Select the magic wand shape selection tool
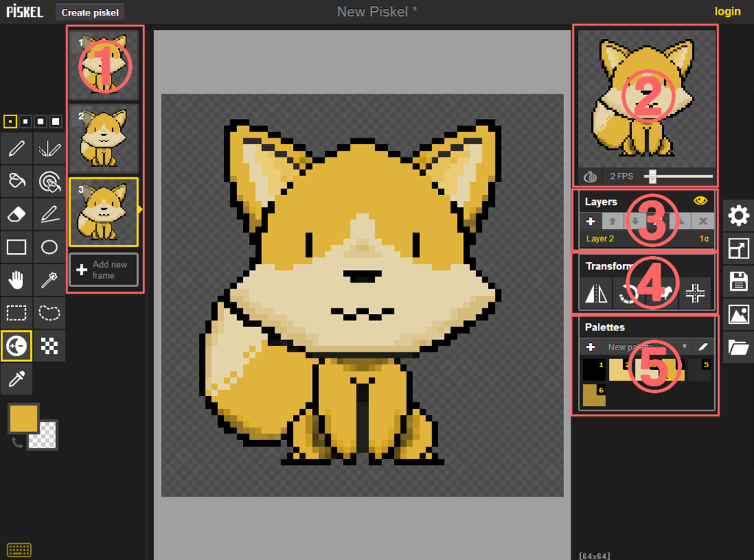The width and height of the screenshot is (754, 560). (x=49, y=280)
